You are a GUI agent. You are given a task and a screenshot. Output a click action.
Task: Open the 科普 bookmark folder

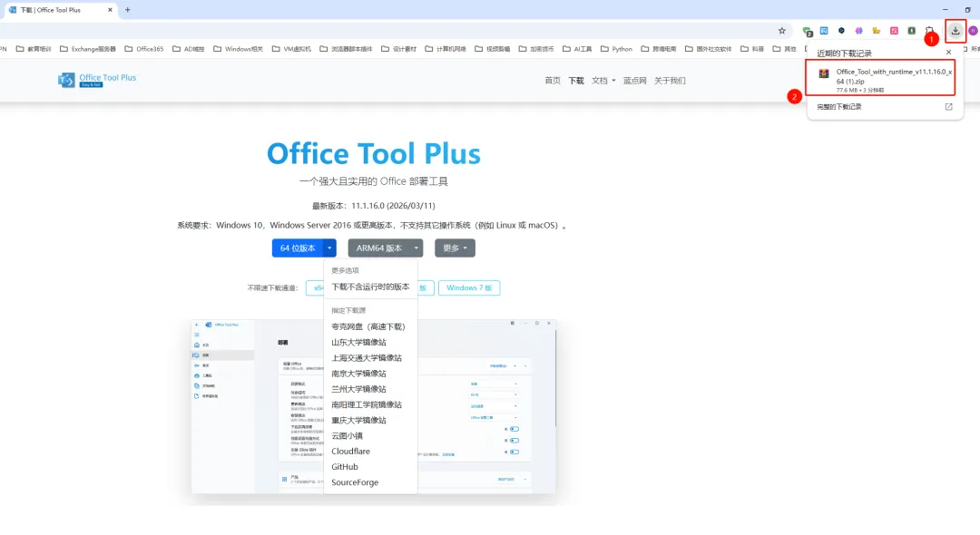pyautogui.click(x=752, y=49)
